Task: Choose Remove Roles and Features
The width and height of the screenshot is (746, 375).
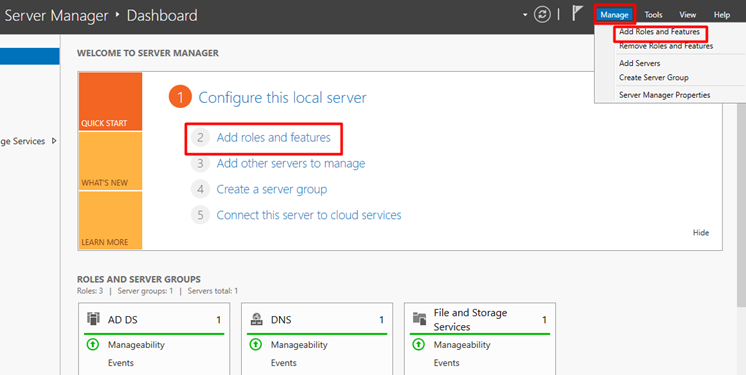Action: (x=666, y=46)
